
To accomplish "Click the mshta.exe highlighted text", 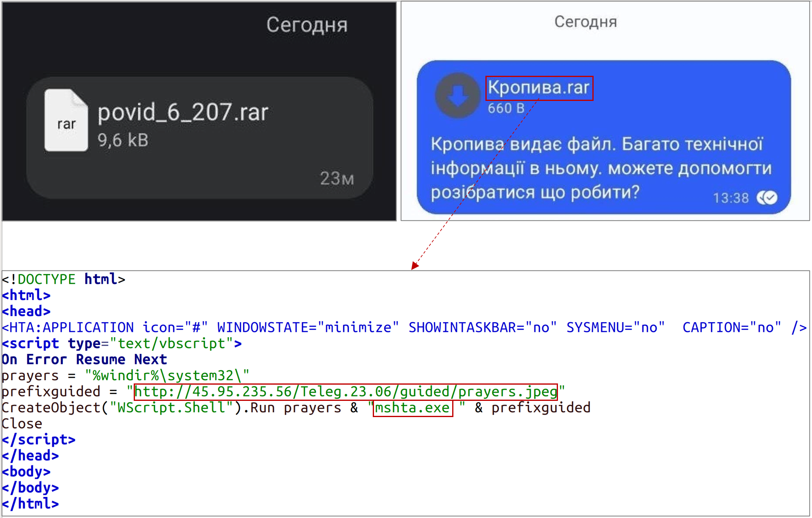I will click(x=412, y=408).
